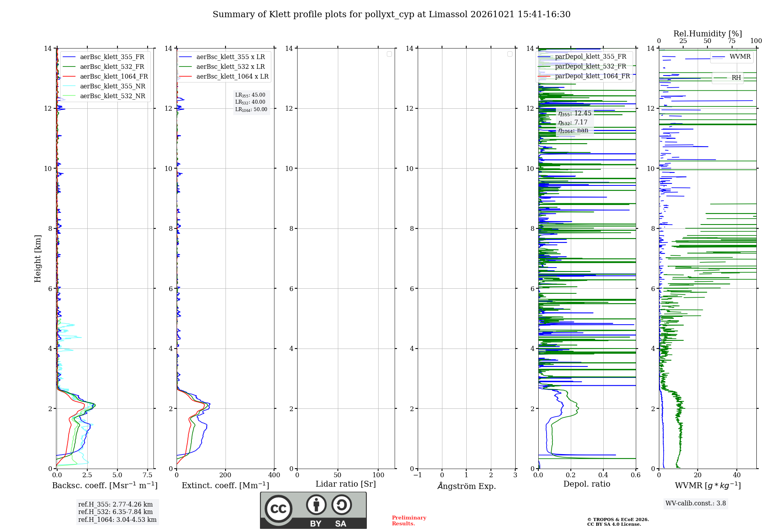Click the η355: 12.45 annotation
The image size is (783, 532).
pos(575,113)
